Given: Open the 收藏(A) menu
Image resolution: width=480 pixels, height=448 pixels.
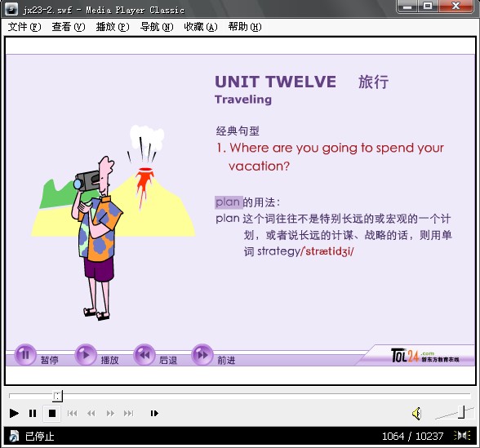Looking at the screenshot, I should pos(201,27).
